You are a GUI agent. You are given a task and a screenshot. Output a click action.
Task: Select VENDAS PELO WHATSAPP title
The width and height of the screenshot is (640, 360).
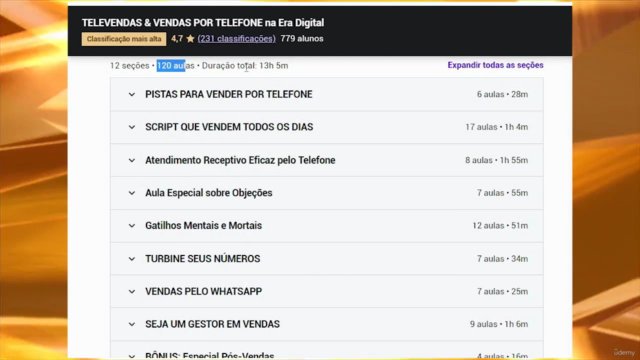tap(203, 291)
